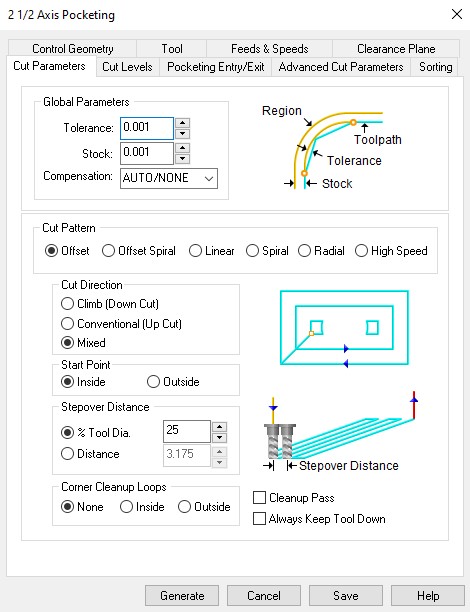Decrease Tolerance with the down arrow
Image resolution: width=470 pixels, height=612 pixels.
point(182,133)
